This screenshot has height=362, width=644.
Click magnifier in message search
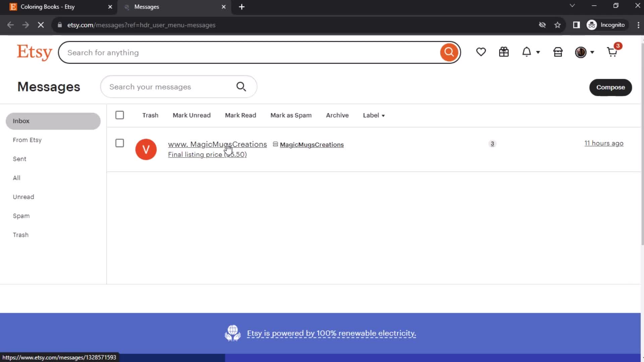point(241,87)
